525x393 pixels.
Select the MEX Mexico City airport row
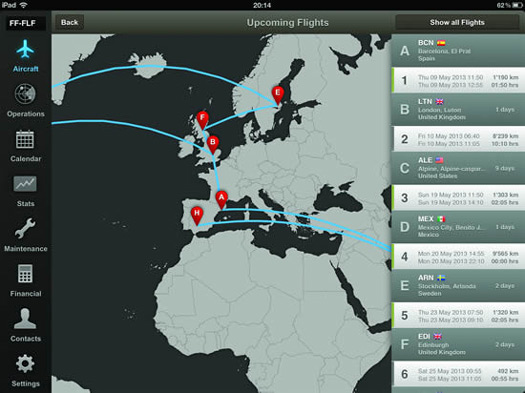click(x=458, y=227)
